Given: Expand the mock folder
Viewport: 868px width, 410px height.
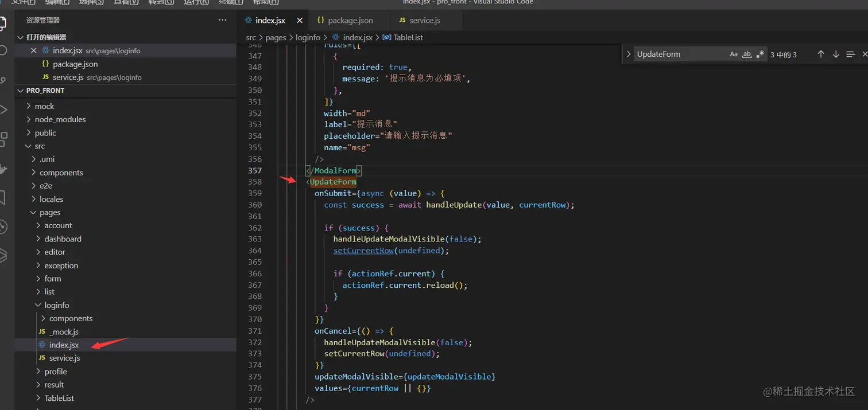Looking at the screenshot, I should [44, 106].
